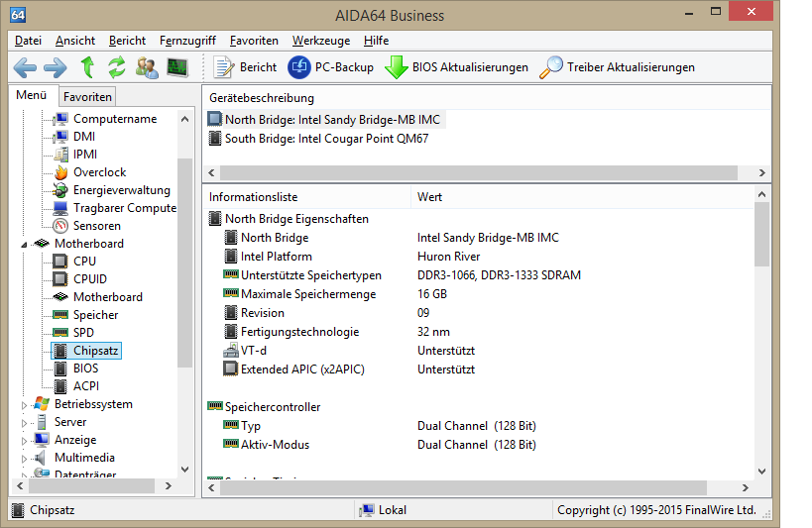Image resolution: width=812 pixels, height=528 pixels.
Task: Open the user management people icon
Action: tap(147, 67)
